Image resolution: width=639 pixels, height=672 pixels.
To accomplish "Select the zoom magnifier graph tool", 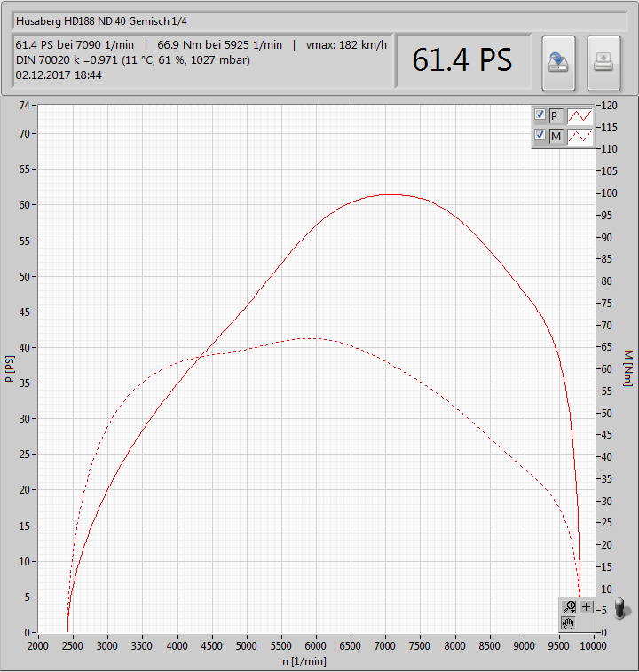I will click(x=569, y=607).
